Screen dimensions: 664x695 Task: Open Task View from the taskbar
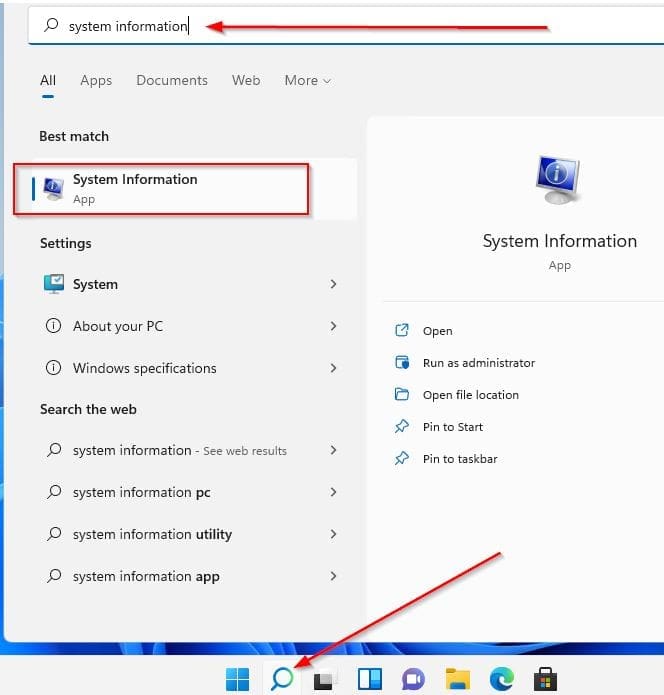pos(325,680)
